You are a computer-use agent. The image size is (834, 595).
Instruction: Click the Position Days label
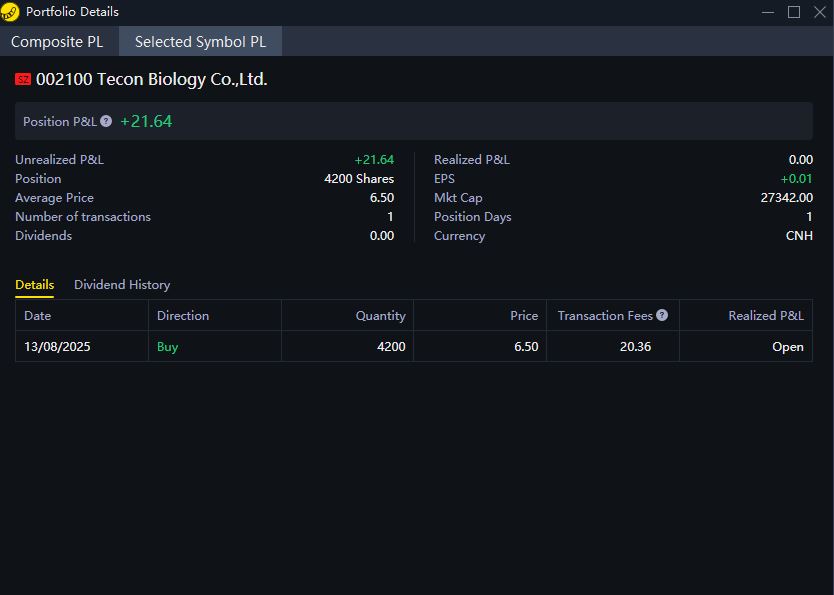click(472, 216)
